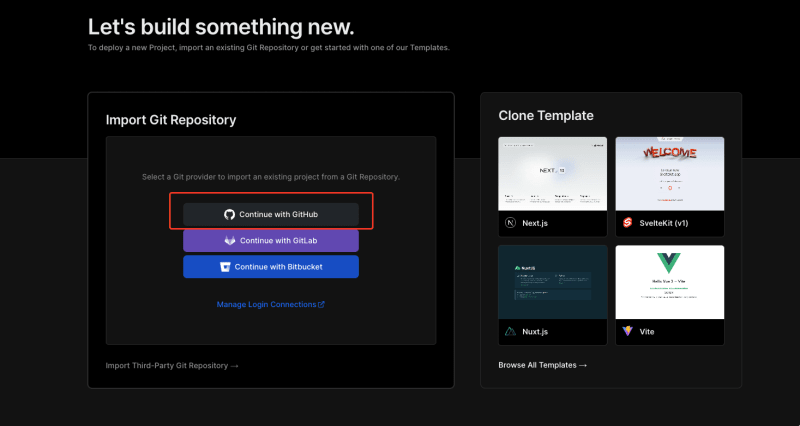Click the Continue with GitHub button

271,214
